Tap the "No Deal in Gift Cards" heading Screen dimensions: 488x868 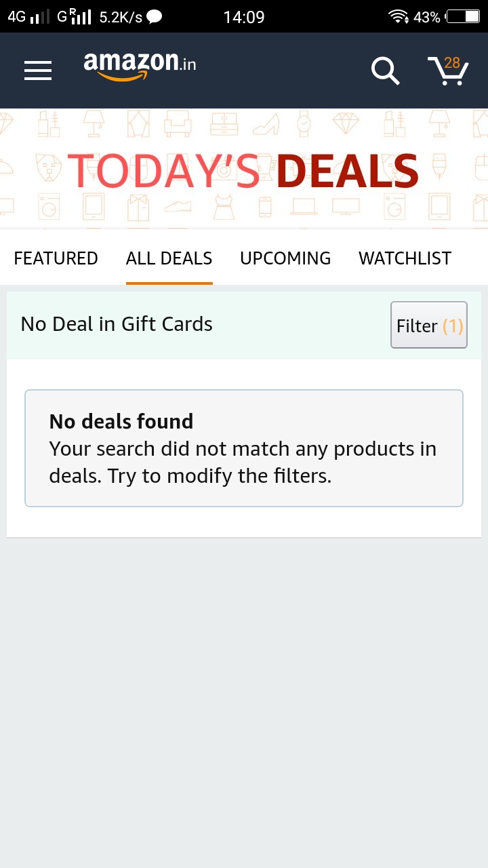pyautogui.click(x=117, y=324)
